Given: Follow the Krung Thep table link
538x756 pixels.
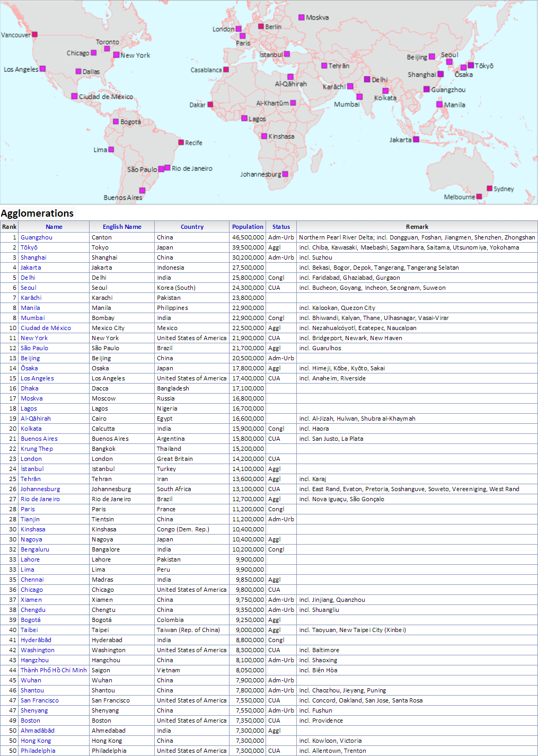Looking at the screenshot, I should (37, 449).
